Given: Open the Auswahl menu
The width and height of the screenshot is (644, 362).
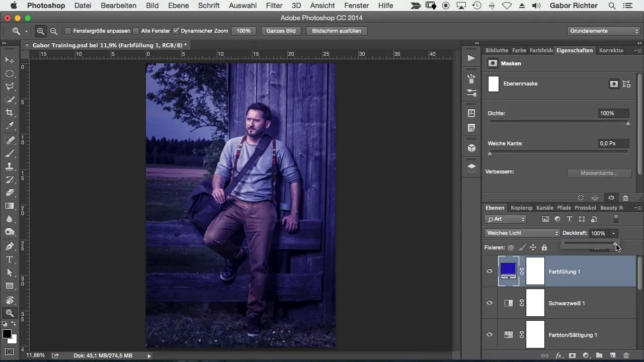Looking at the screenshot, I should (x=242, y=6).
